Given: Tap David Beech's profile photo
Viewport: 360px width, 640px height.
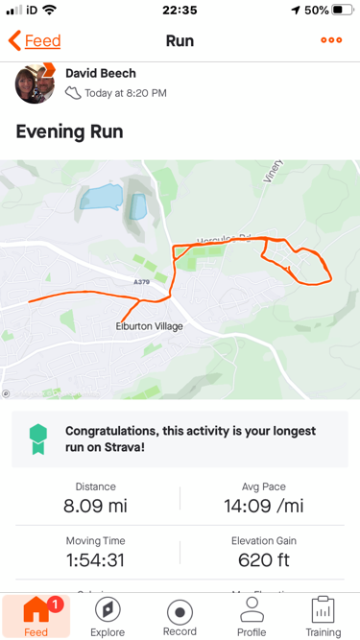Looking at the screenshot, I should click(35, 83).
